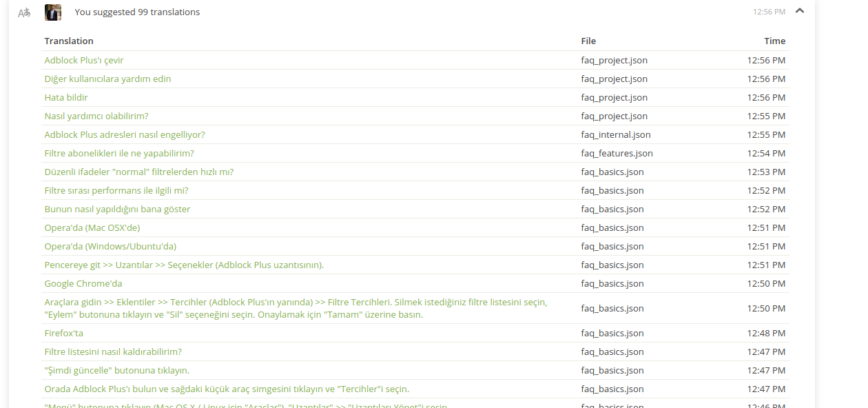Viewport: 868px width, 408px height.
Task: Click the Time column header
Action: pos(774,41)
